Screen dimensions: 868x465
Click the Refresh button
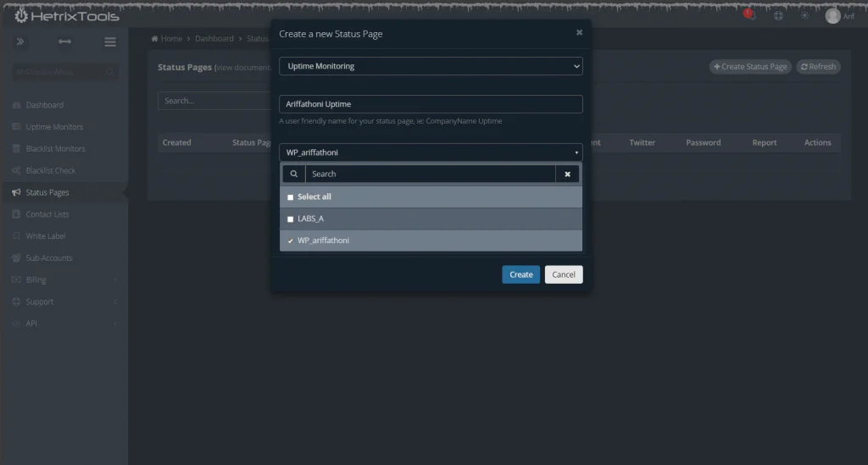point(818,66)
